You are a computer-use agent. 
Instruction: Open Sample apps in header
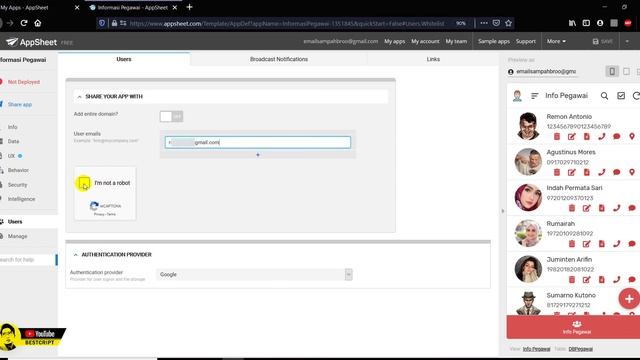pyautogui.click(x=493, y=41)
